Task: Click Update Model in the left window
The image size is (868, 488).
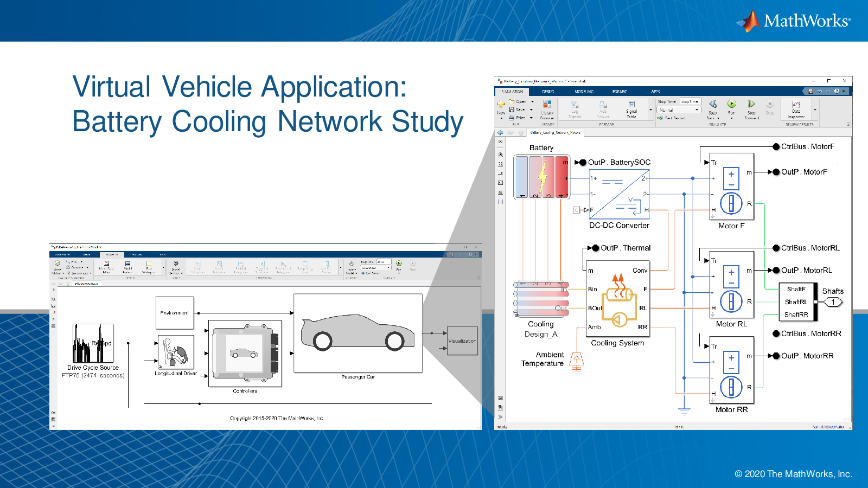Action: [351, 268]
